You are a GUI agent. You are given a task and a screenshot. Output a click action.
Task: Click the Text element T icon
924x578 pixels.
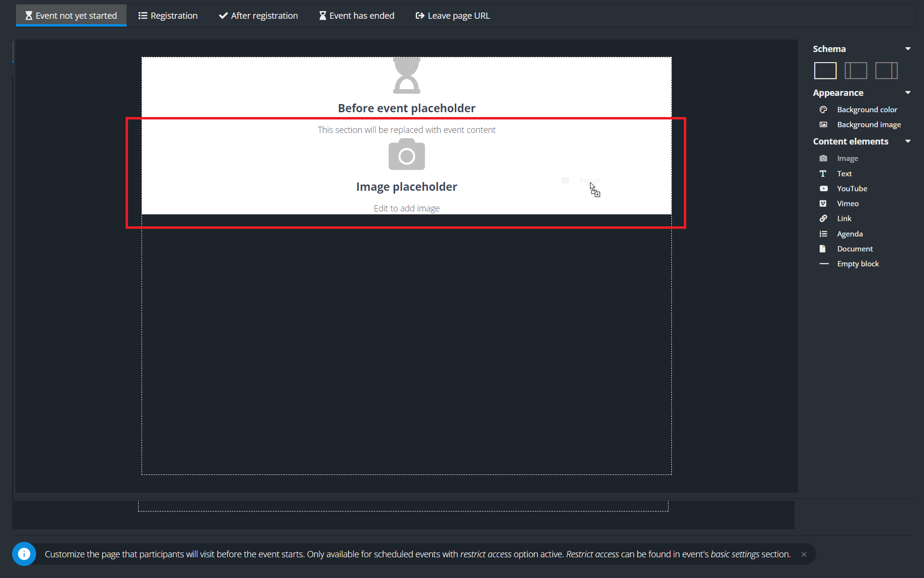click(x=823, y=173)
